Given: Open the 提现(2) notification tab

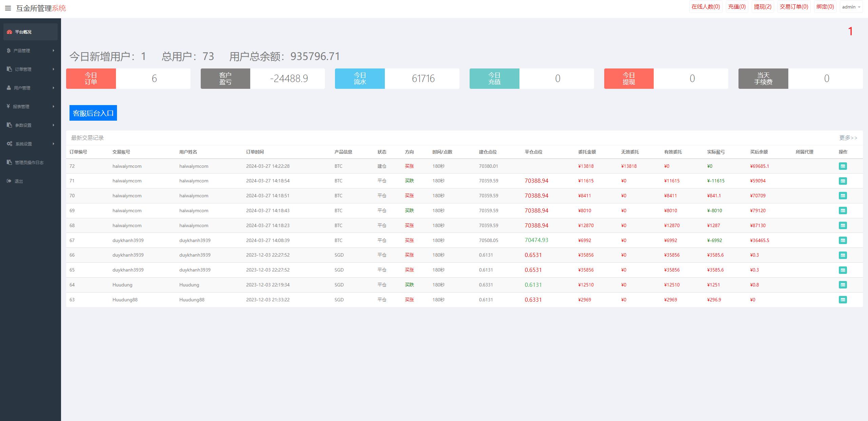Looking at the screenshot, I should click(763, 7).
